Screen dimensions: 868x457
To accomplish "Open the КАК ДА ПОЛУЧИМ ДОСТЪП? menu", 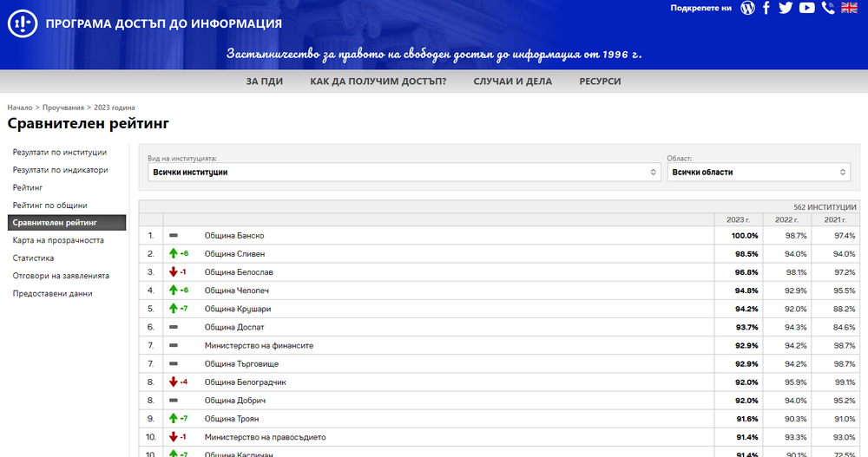I will pyautogui.click(x=378, y=82).
